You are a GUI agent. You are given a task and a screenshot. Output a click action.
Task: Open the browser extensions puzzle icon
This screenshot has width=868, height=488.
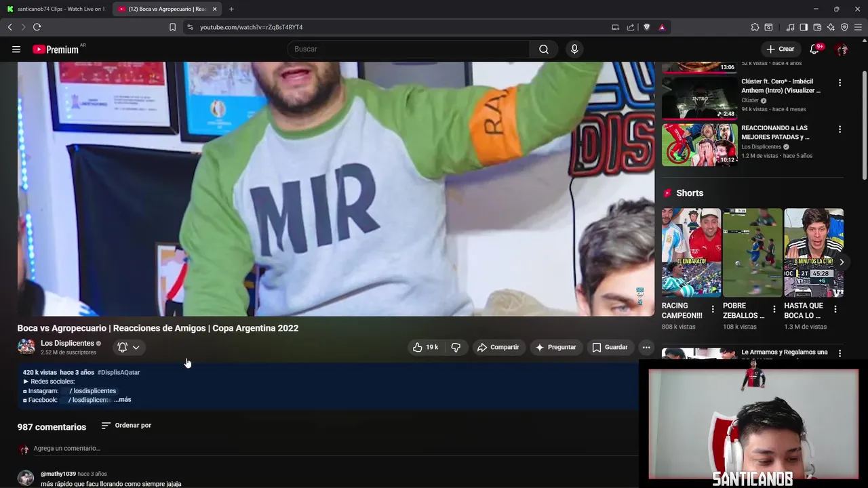point(755,27)
